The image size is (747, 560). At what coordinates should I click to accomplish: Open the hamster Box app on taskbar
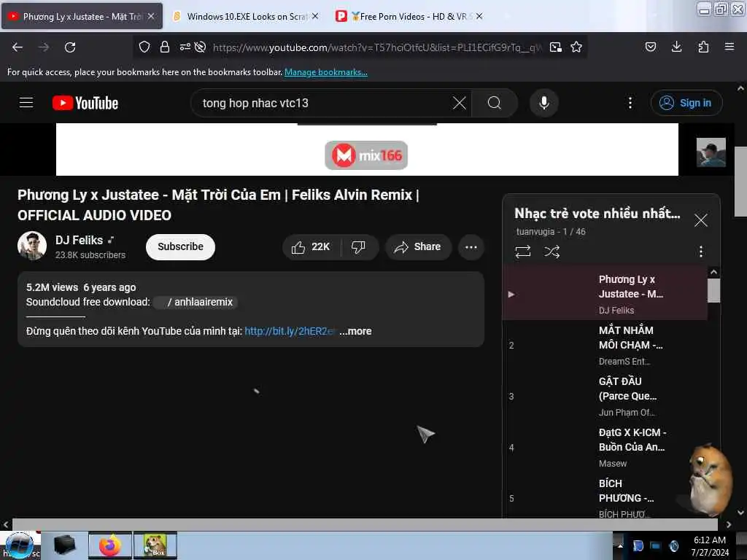(x=155, y=545)
